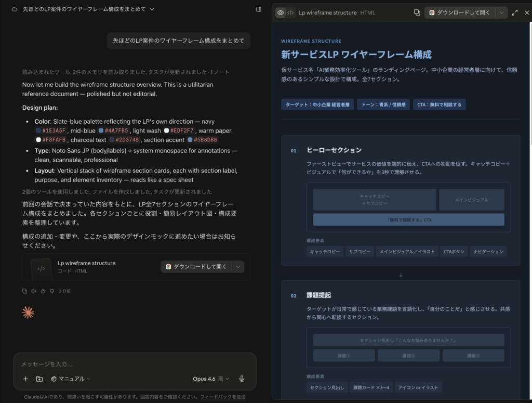Toggle the sidebar panel icon

tap(259, 9)
